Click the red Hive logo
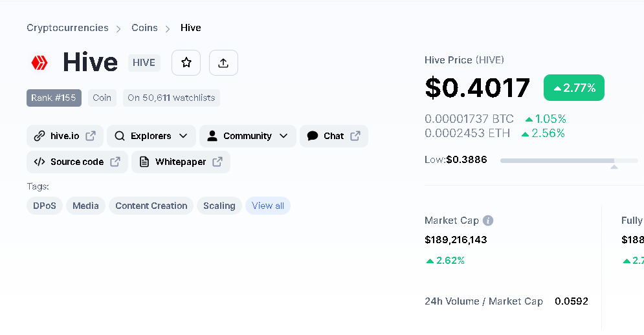 (x=40, y=63)
